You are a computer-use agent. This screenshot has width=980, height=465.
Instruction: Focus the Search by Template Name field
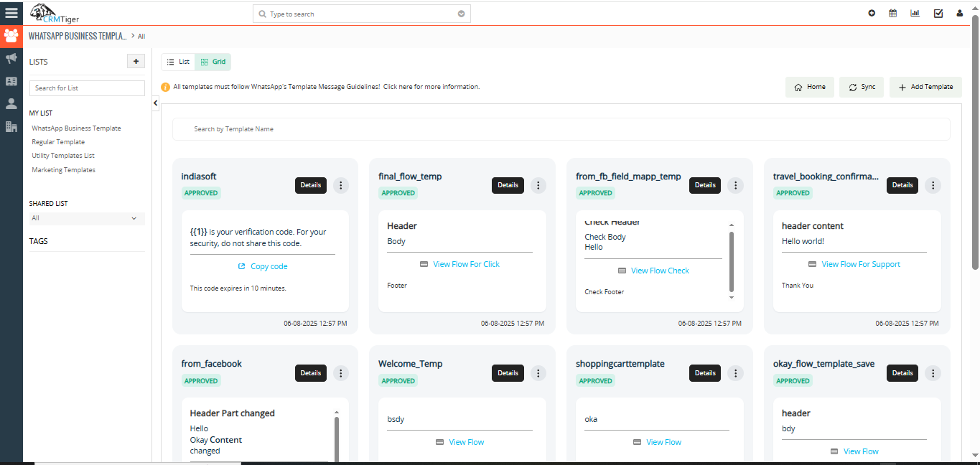[561, 129]
